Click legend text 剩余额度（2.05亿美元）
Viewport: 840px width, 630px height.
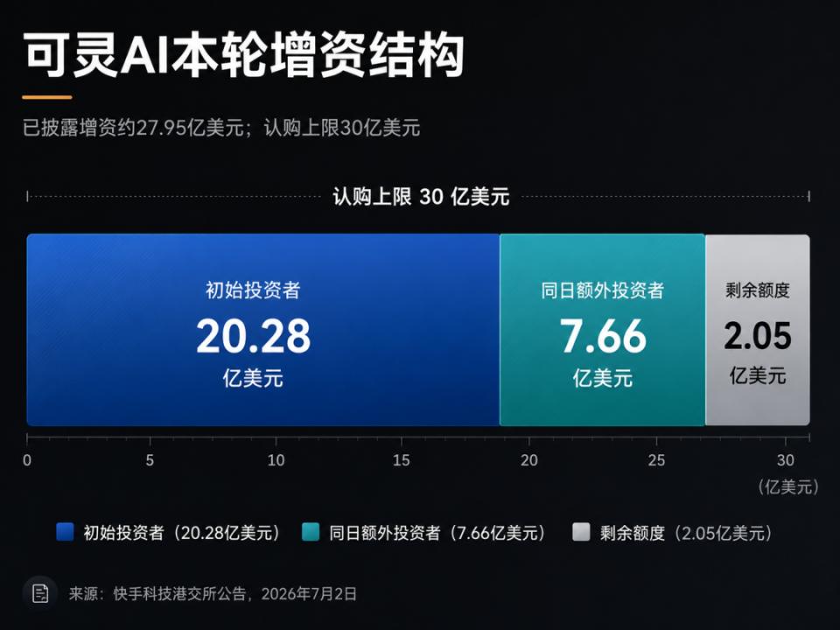point(687,533)
